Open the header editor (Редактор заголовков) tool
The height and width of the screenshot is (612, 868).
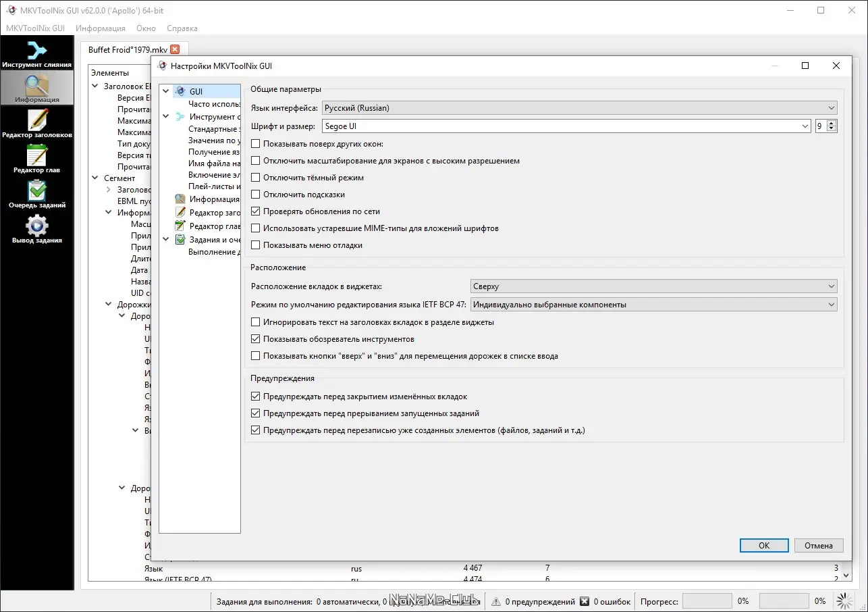click(36, 124)
